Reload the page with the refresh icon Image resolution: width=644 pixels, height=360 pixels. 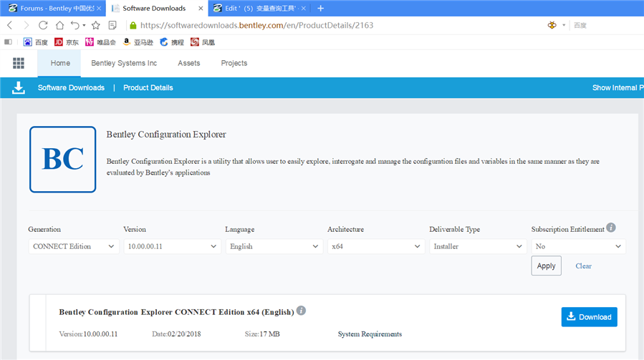pos(43,26)
